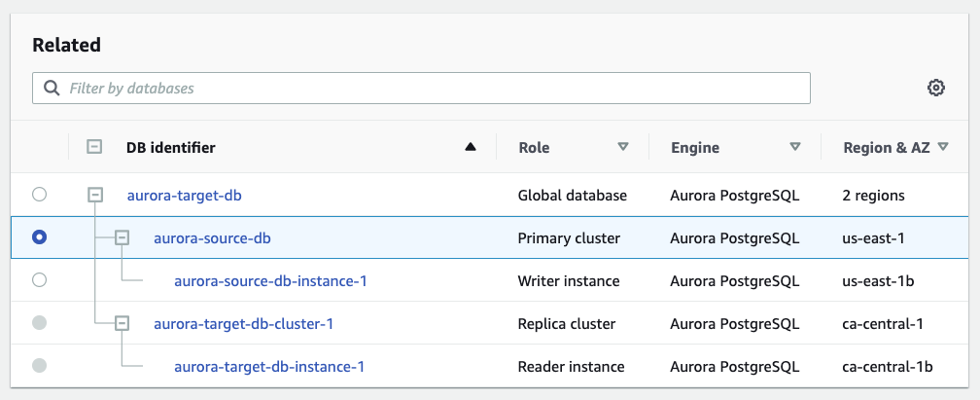Image resolution: width=980 pixels, height=400 pixels.
Task: Click the Region & AZ sort arrow
Action: (x=943, y=148)
